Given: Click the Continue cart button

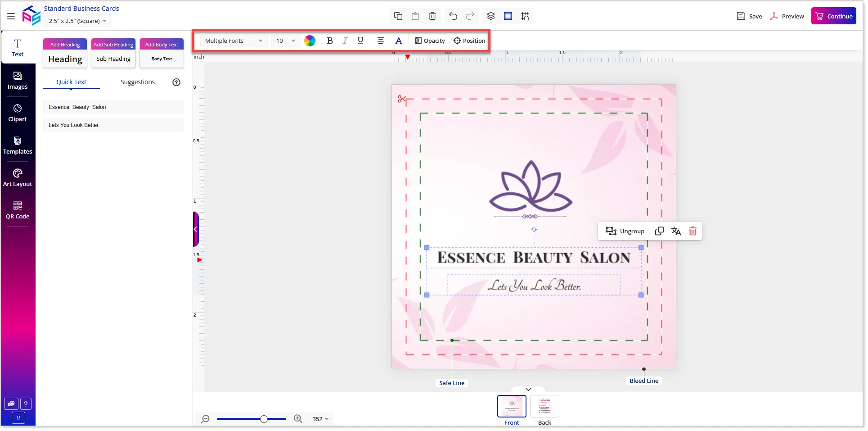Looking at the screenshot, I should 834,16.
